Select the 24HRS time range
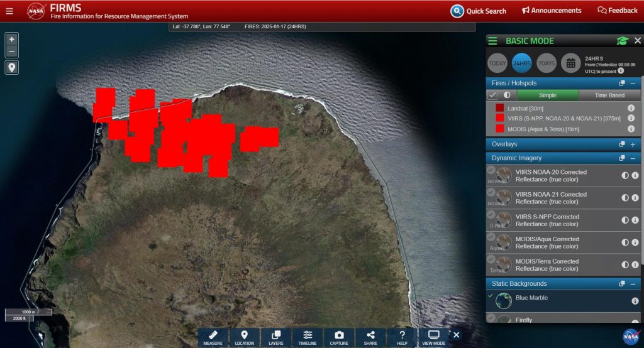 521,63
